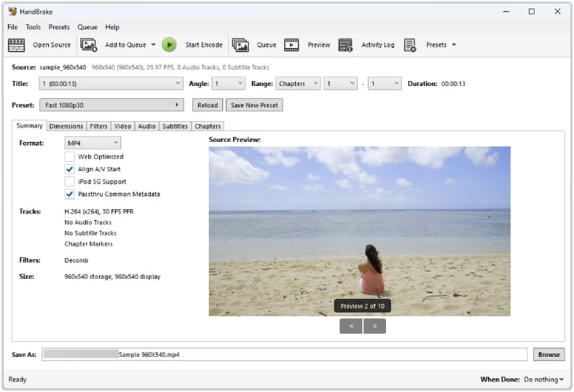Image resolution: width=574 pixels, height=392 pixels.
Task: Toggle the iPod 5G Support checkbox
Action: 70,181
